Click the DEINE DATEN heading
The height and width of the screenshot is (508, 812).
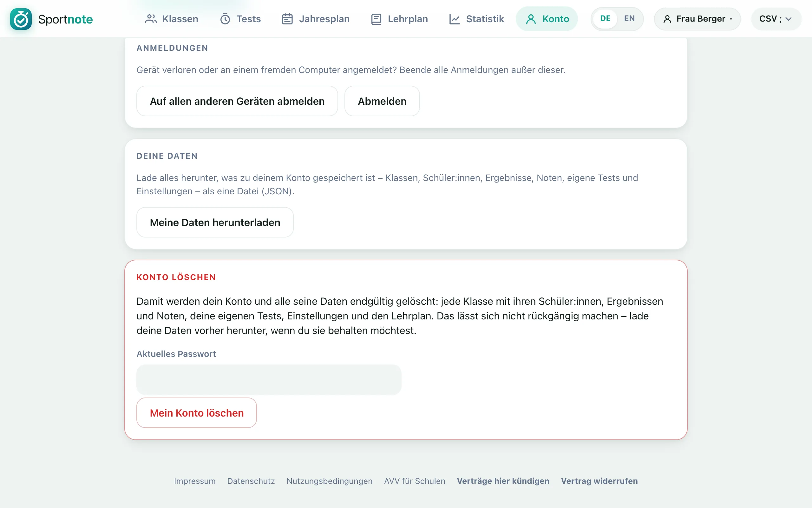pos(167,156)
